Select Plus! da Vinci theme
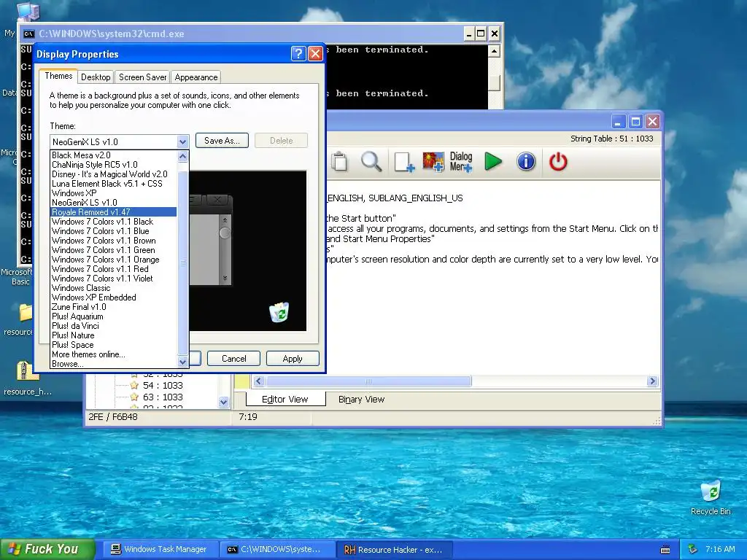Screen dimensions: 747x560 coord(113,326)
